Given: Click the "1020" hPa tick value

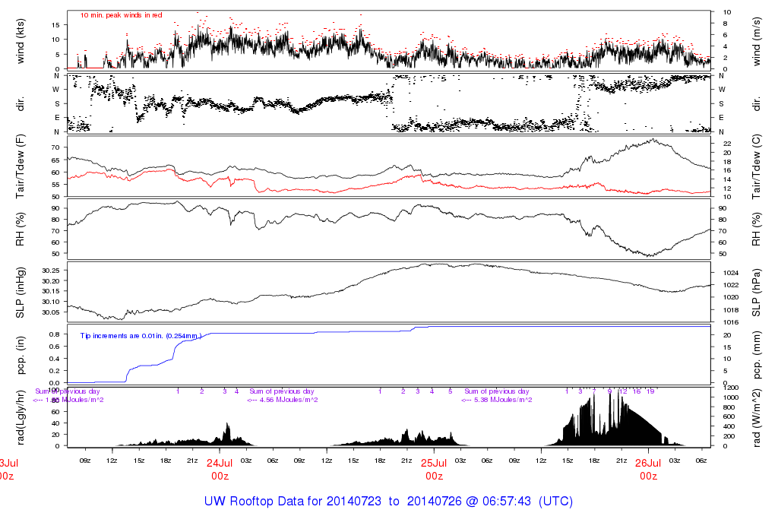Looking at the screenshot, I should click(x=731, y=298).
